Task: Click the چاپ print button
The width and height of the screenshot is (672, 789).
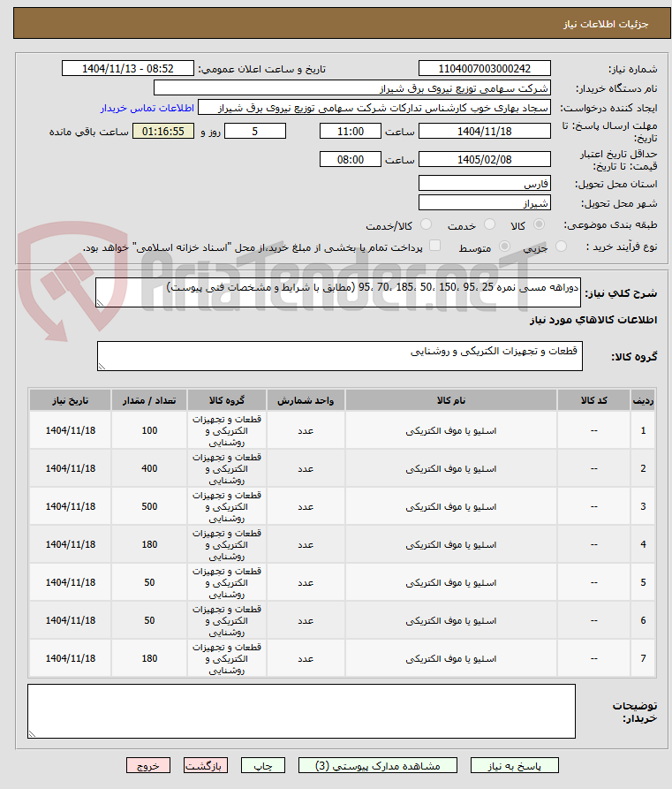Action: pos(262,766)
